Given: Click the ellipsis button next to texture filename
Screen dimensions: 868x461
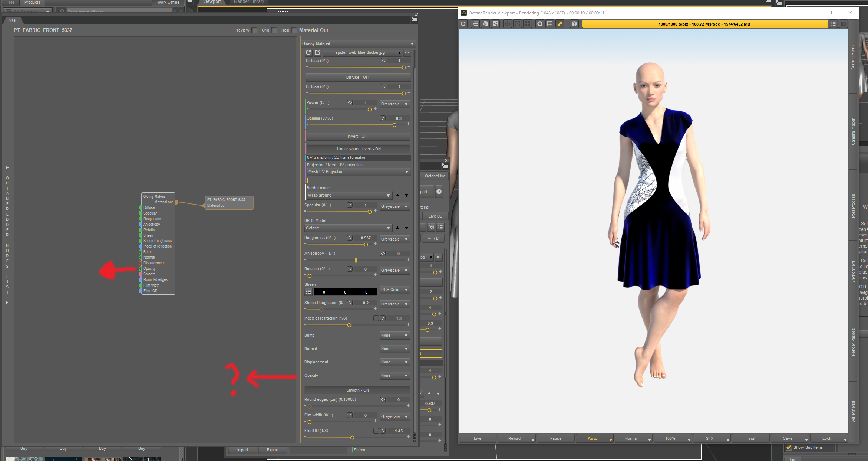Looking at the screenshot, I should (407, 53).
